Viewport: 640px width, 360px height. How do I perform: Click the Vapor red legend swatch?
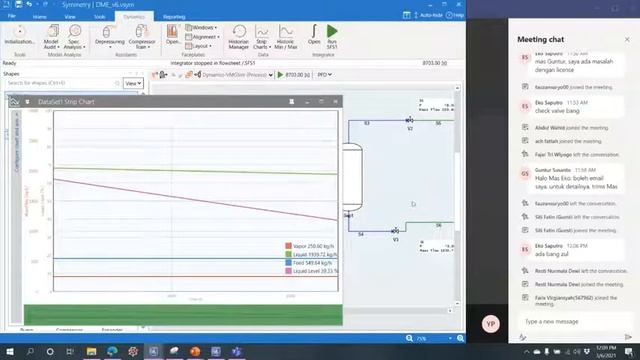click(289, 246)
